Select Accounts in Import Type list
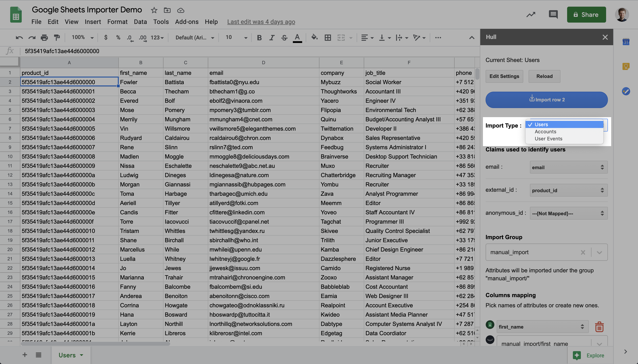Viewport: 638px width, 364px height. point(545,132)
